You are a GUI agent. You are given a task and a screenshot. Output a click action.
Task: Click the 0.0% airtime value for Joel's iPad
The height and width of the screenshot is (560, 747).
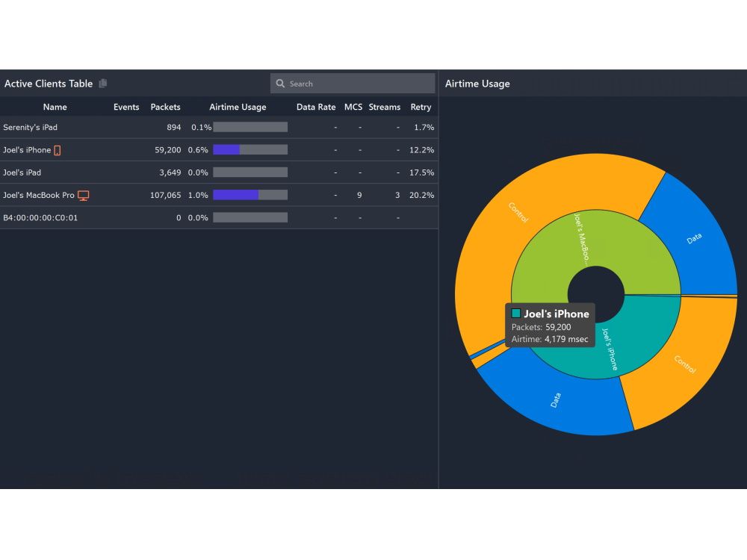pyautogui.click(x=198, y=172)
